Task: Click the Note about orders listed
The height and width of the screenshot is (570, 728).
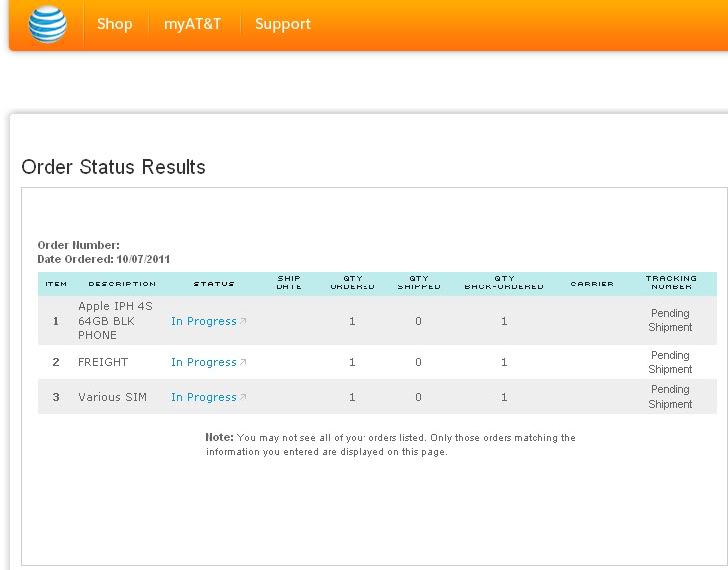Action: pos(390,444)
